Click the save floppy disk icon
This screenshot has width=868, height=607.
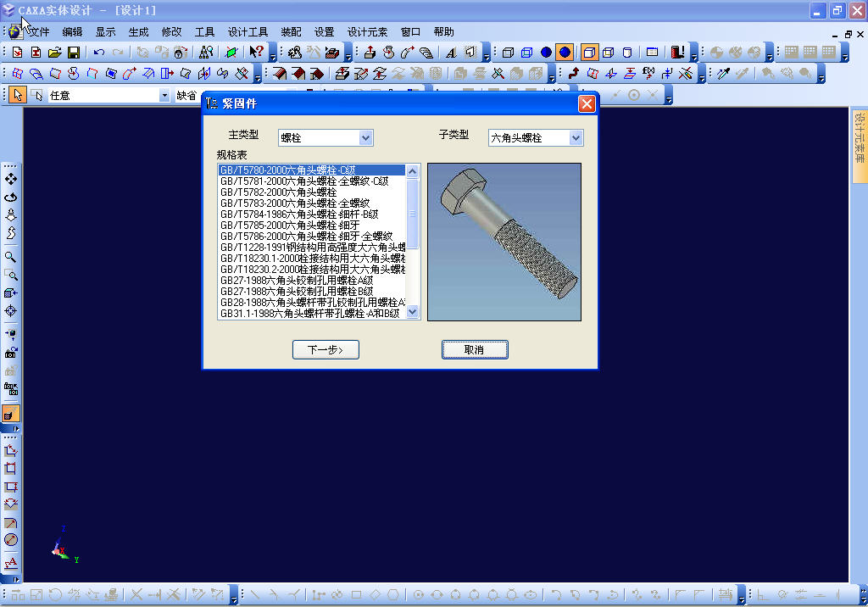[x=73, y=52]
